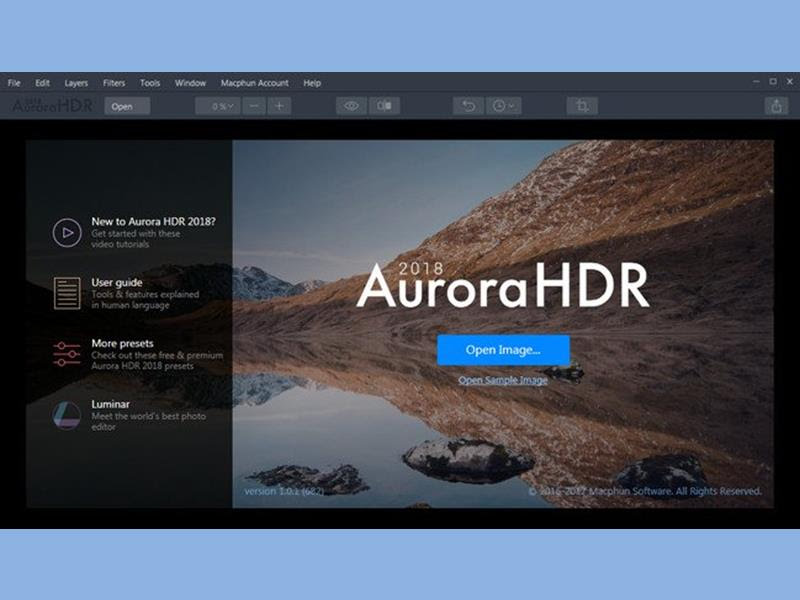This screenshot has width=800, height=600.
Task: Open New to Aurora HDR 2018 tutorials
Action: point(153,232)
